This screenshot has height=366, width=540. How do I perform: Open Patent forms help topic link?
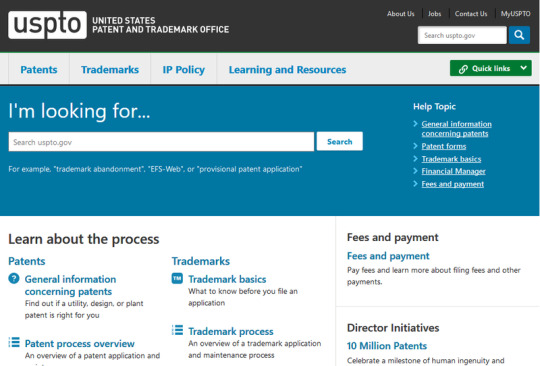444,146
